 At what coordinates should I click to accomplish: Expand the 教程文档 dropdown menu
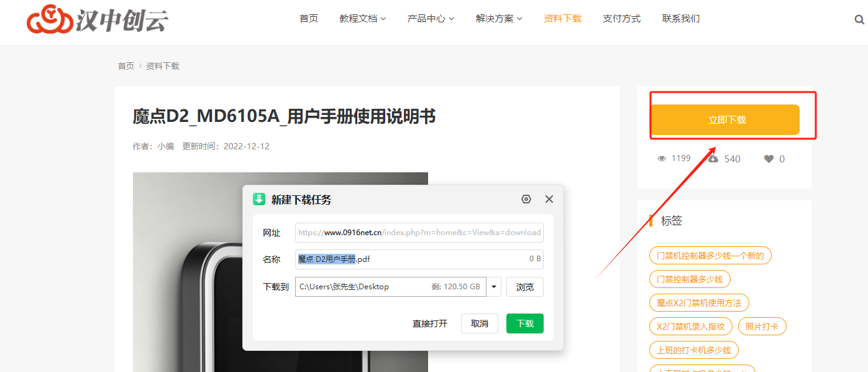click(x=362, y=19)
